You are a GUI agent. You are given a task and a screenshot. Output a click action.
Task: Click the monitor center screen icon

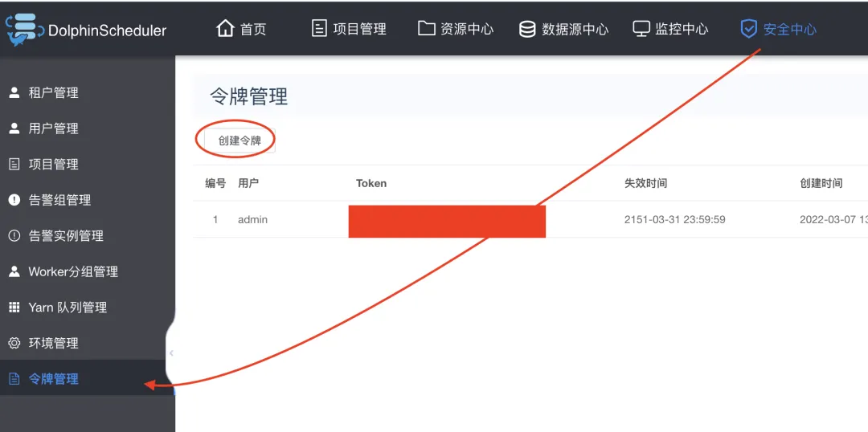tap(641, 28)
